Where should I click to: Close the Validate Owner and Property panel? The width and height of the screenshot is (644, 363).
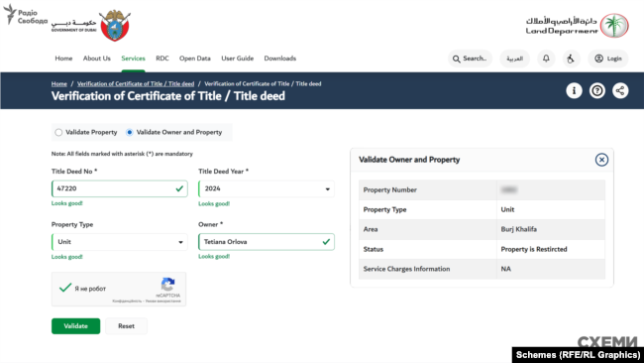[x=601, y=160]
